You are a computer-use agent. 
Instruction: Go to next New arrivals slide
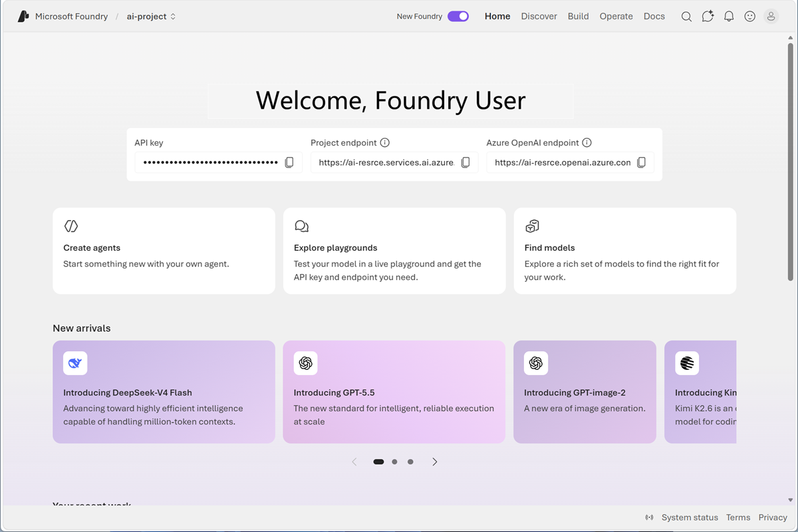[x=435, y=462]
